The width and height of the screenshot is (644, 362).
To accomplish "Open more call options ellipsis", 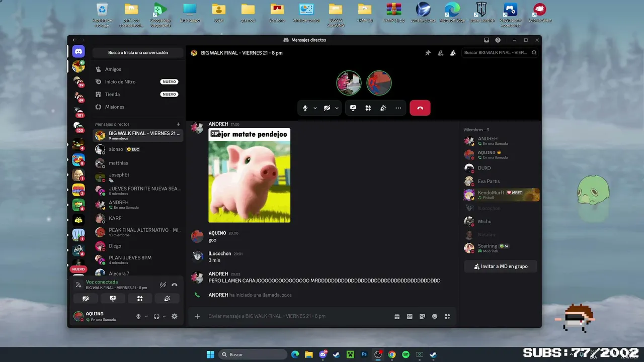I will tap(398, 108).
